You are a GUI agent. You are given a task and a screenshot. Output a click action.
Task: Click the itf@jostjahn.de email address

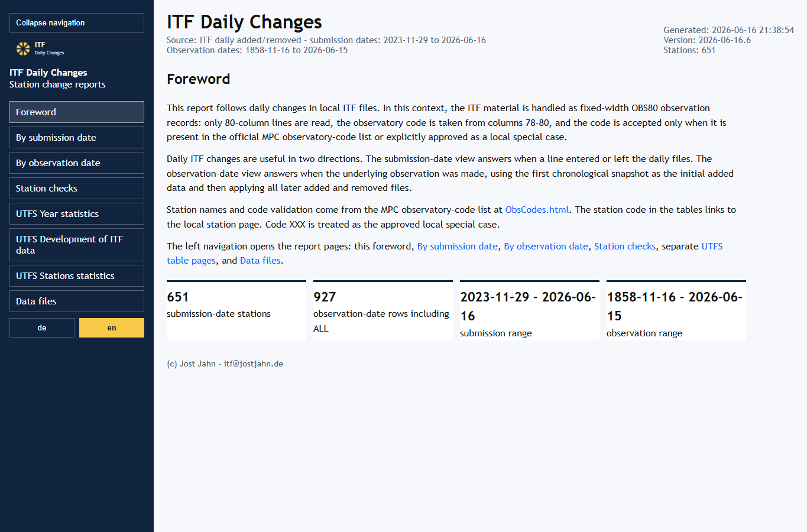tap(254, 364)
